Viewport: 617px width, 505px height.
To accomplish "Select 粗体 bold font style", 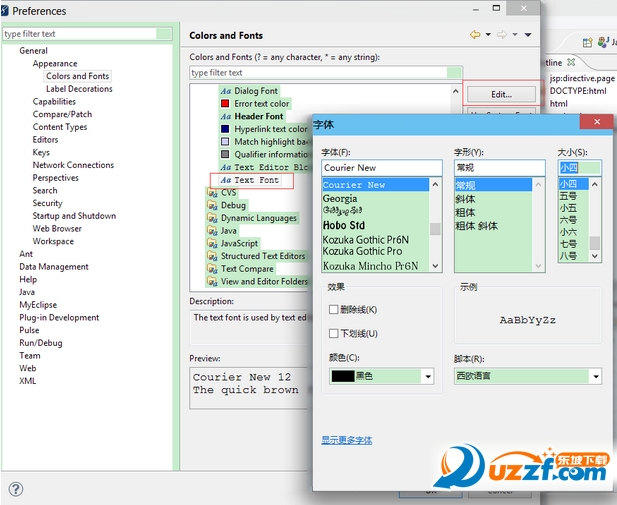I will pyautogui.click(x=465, y=213).
